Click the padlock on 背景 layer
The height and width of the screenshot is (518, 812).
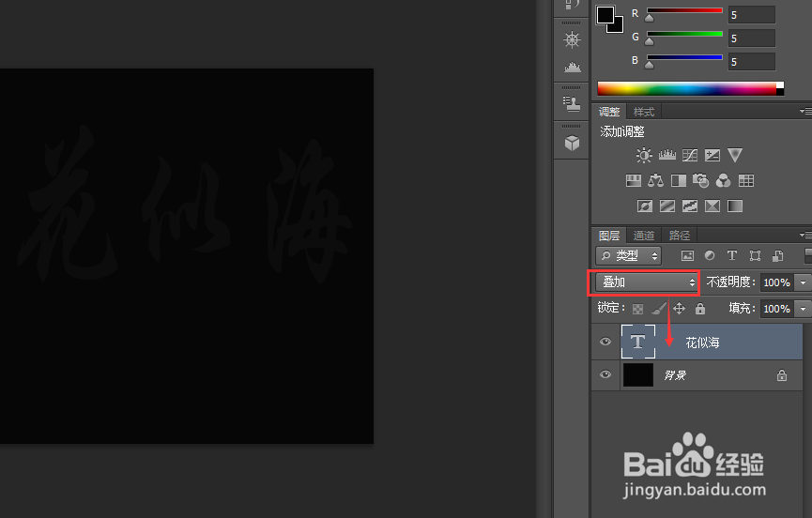point(781,375)
